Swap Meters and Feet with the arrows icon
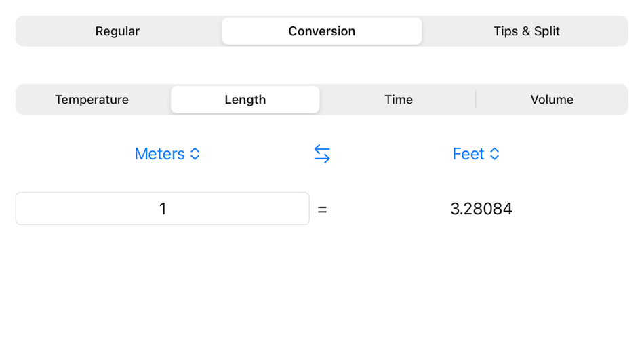Viewport: 644px width, 362px height. point(322,154)
